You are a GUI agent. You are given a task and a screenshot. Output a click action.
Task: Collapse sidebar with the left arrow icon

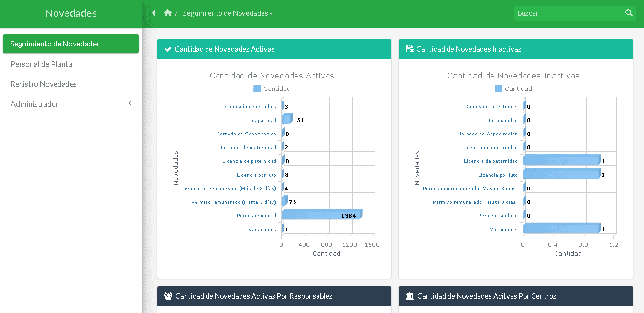click(x=153, y=13)
